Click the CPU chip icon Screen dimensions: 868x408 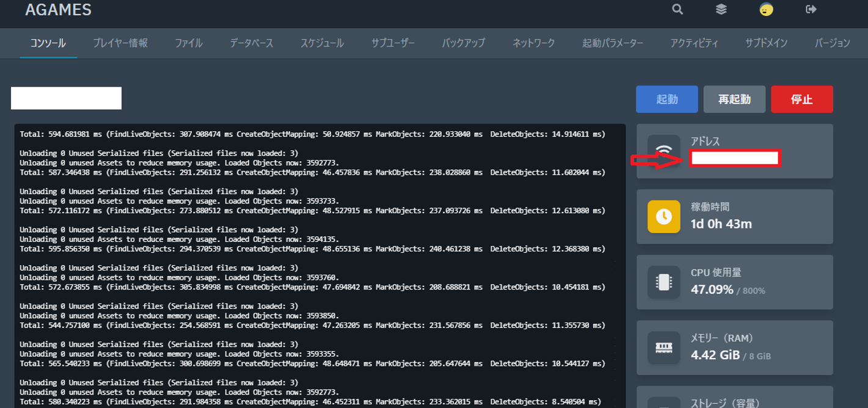[664, 282]
